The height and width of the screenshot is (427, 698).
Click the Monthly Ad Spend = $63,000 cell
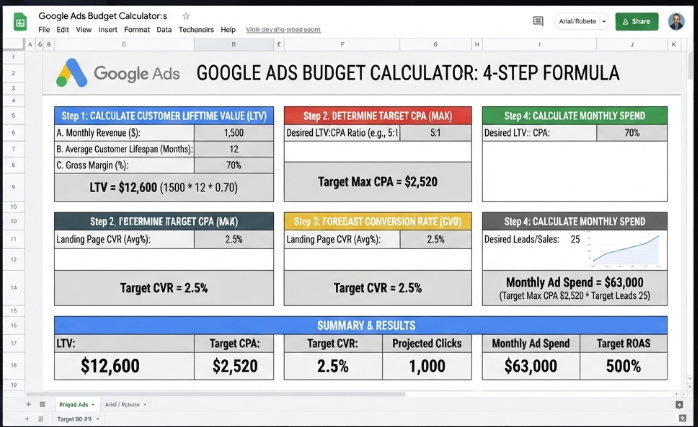pos(575,288)
